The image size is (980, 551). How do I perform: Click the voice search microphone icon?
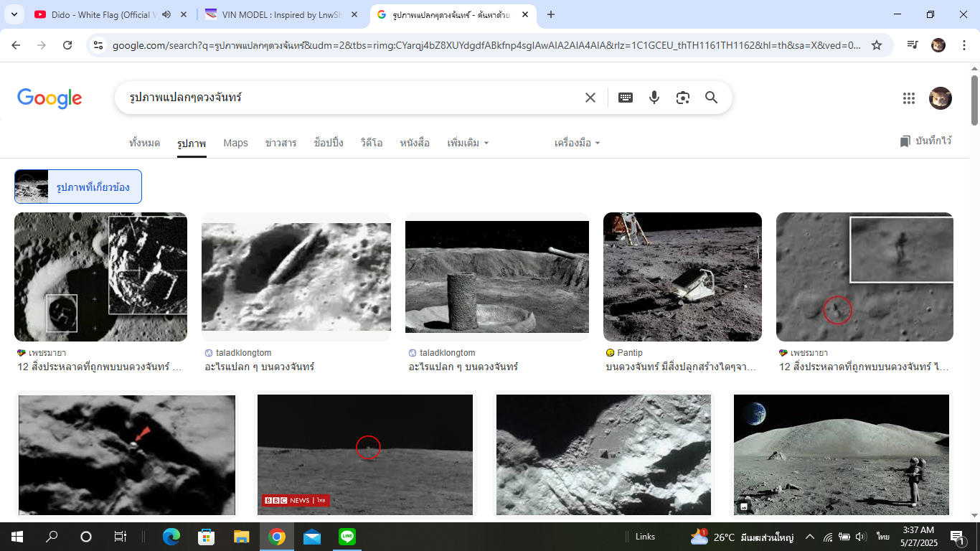point(654,98)
